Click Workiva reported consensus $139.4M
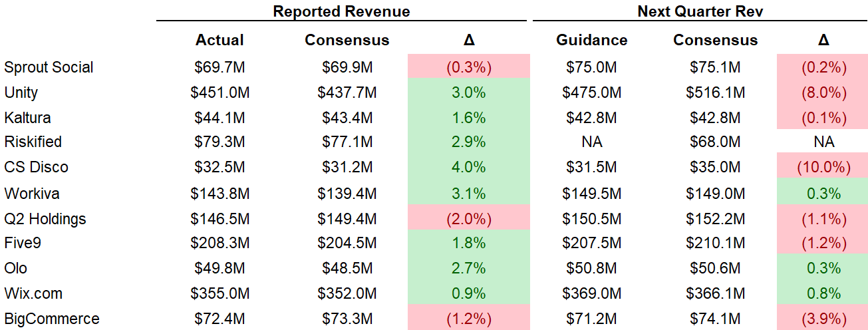Screen dimensions: 868x330 (347, 194)
